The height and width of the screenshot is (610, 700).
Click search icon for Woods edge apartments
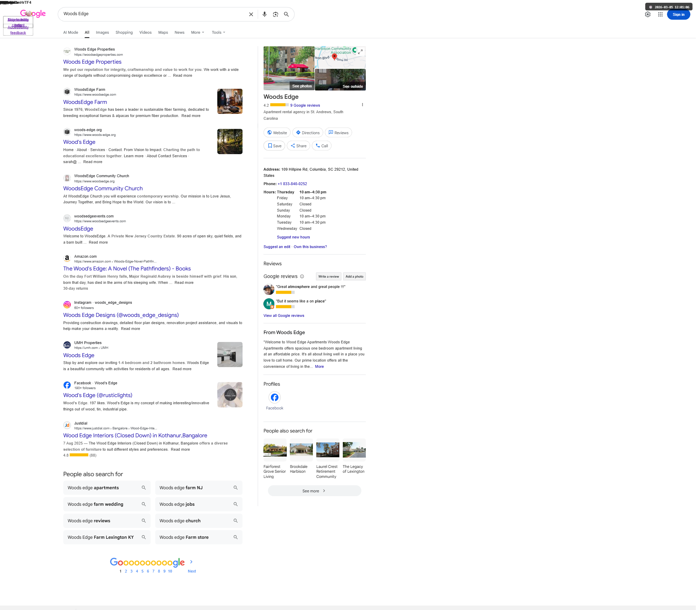[144, 488]
